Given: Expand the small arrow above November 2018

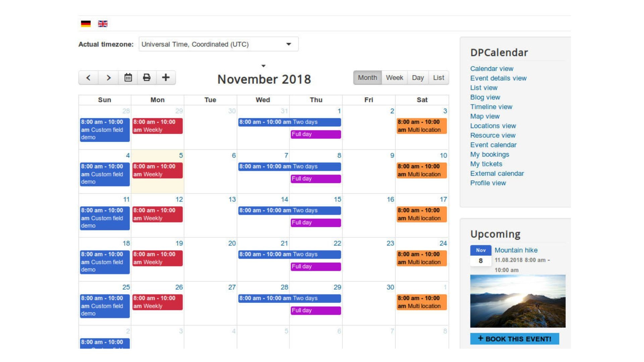Looking at the screenshot, I should coord(263,66).
